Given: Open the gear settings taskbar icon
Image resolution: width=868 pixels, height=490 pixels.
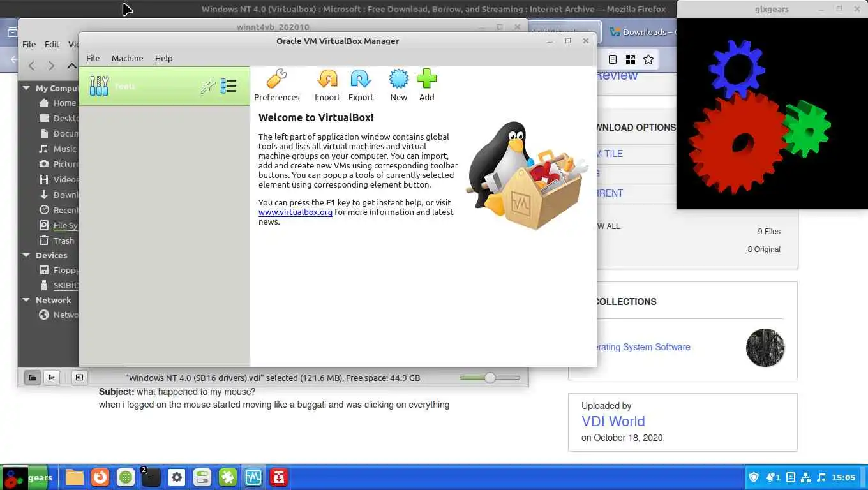Looking at the screenshot, I should [177, 477].
